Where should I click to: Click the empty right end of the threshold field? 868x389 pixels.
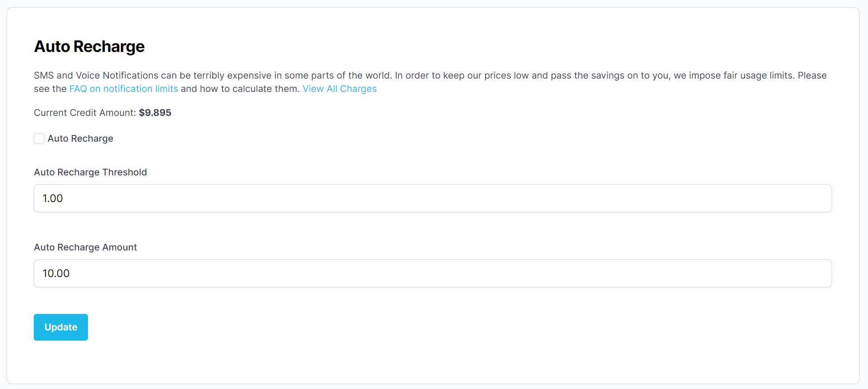pyautogui.click(x=800, y=198)
